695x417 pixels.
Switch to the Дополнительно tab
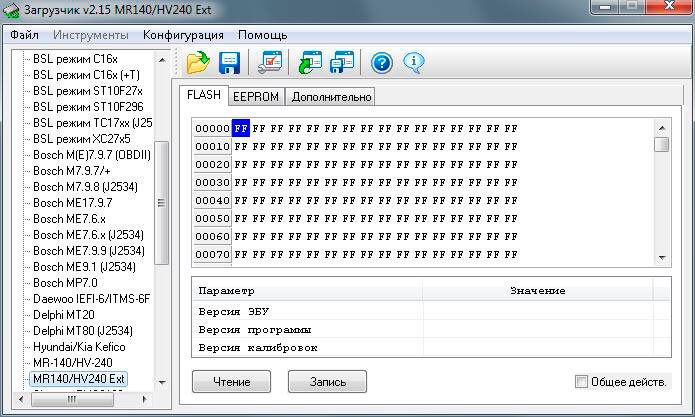click(330, 97)
